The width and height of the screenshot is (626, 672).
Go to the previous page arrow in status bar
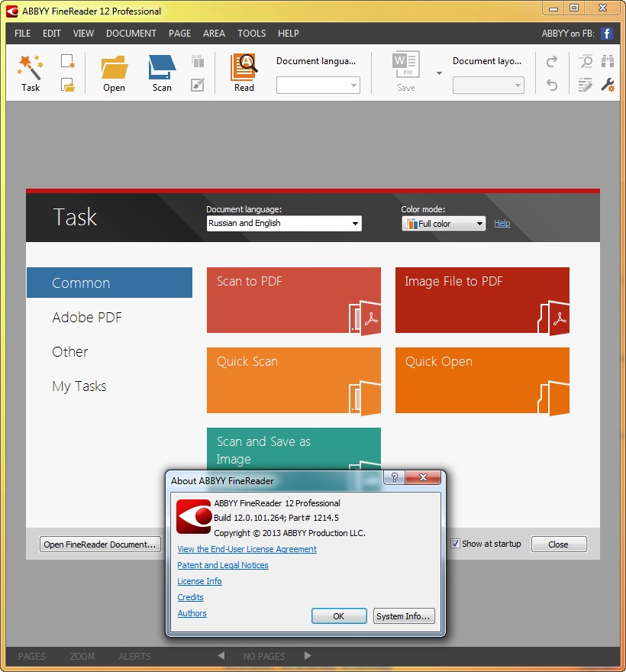221,656
